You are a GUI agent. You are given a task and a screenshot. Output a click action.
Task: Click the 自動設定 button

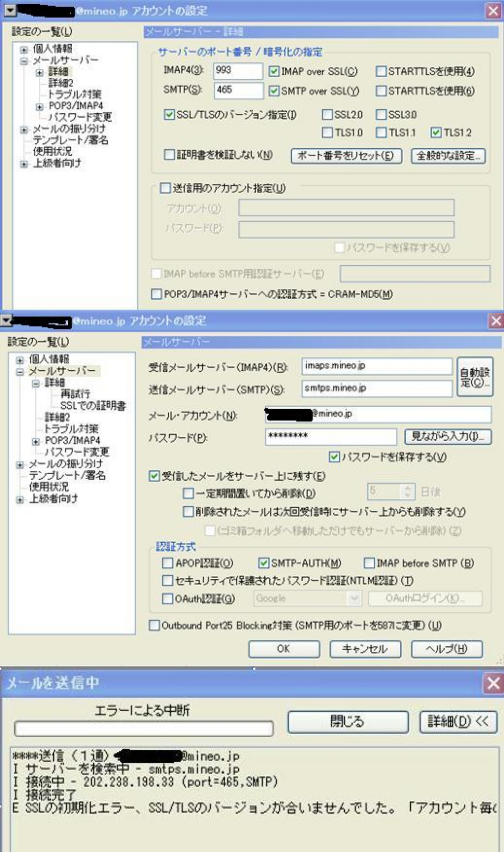pos(475,377)
